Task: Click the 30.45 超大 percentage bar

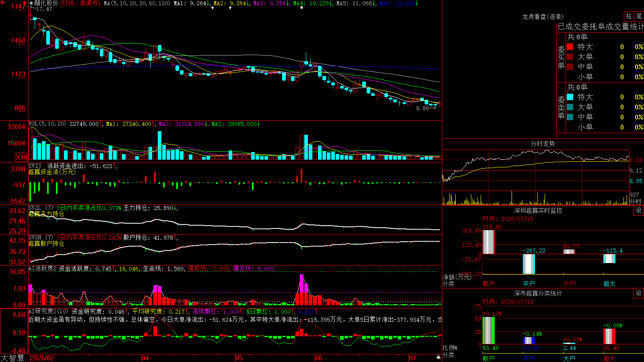Action: click(609, 336)
